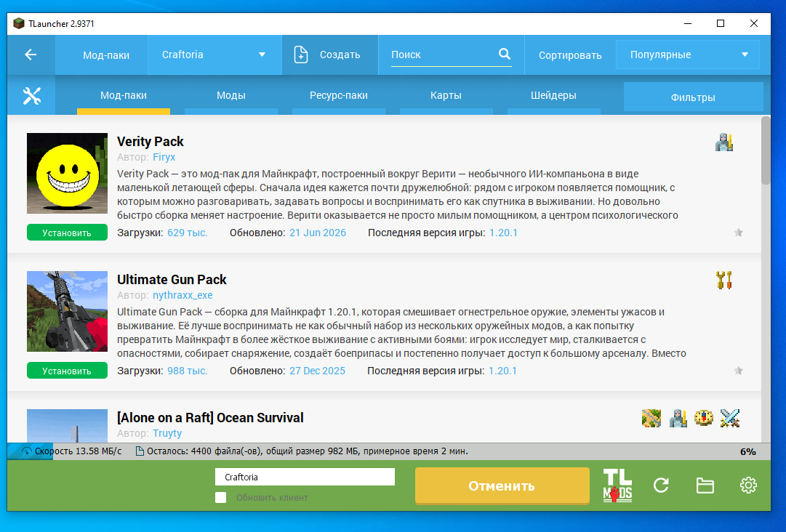Click the remaining files document icon
The image size is (786, 532).
point(140,451)
